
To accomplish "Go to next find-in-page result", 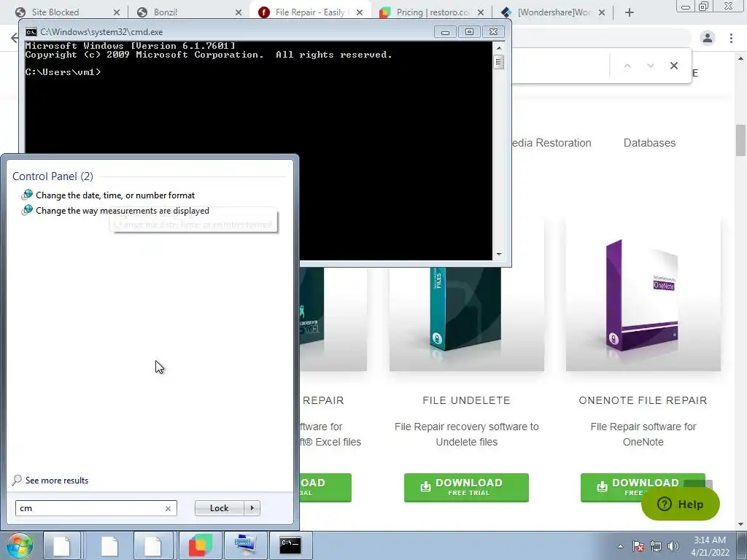I will pos(650,66).
